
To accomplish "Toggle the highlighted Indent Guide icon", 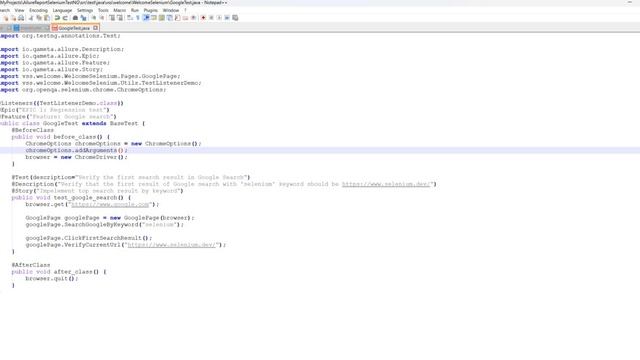I will 146,18.
